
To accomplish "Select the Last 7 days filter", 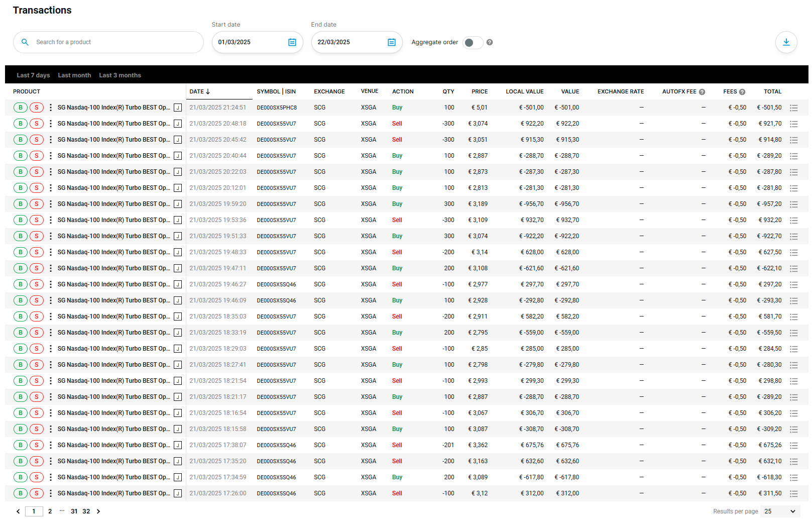I will coord(33,75).
